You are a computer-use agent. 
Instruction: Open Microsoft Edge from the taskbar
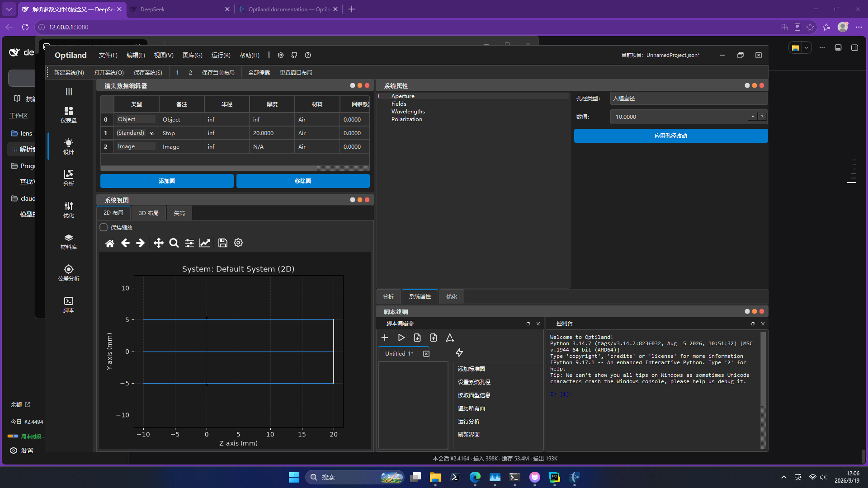475,477
